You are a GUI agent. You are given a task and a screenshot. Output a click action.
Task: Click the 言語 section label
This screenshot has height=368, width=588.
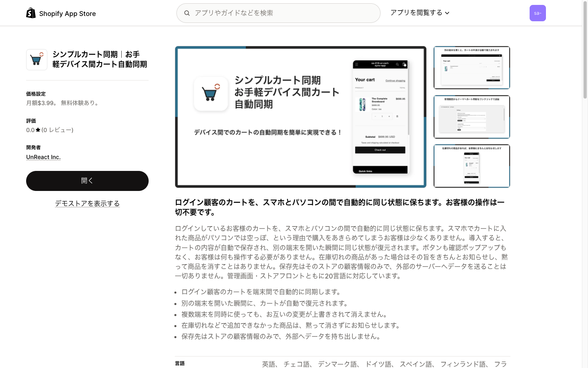coord(180,364)
